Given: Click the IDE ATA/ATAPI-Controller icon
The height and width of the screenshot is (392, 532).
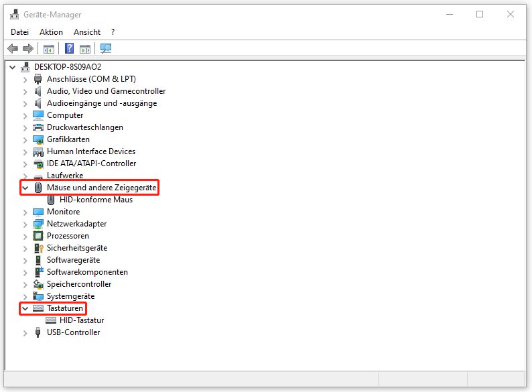Looking at the screenshot, I should point(38,164).
